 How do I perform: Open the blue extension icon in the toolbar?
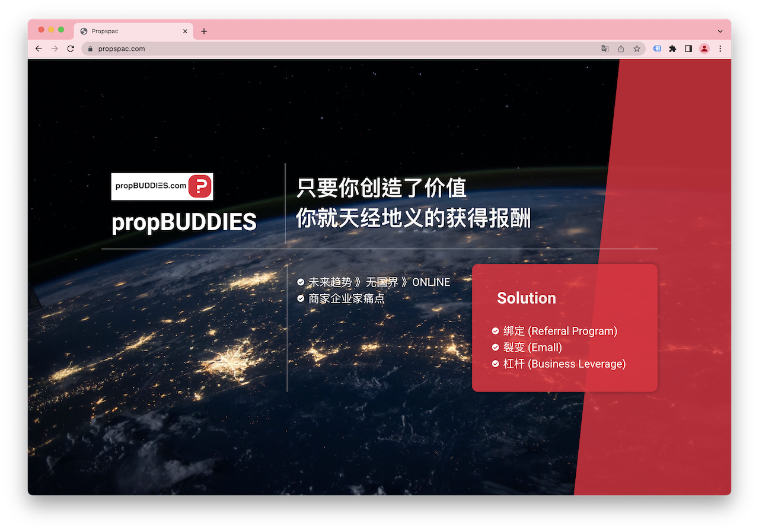[x=656, y=49]
